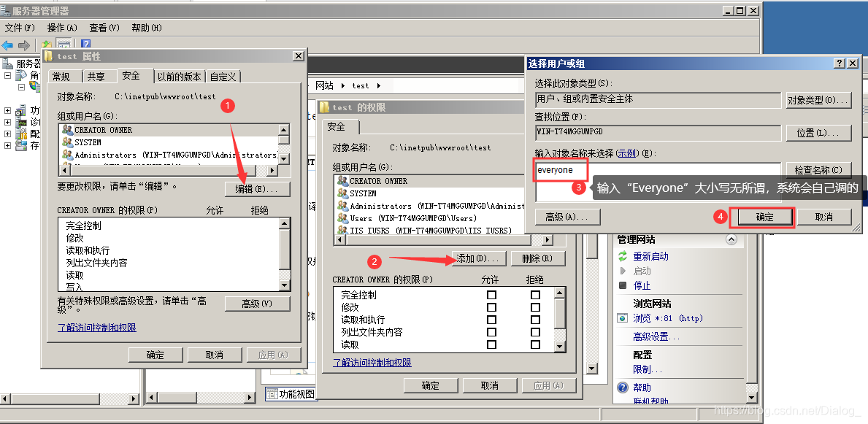Click the 高级设置... link in actions pane

(x=656, y=337)
